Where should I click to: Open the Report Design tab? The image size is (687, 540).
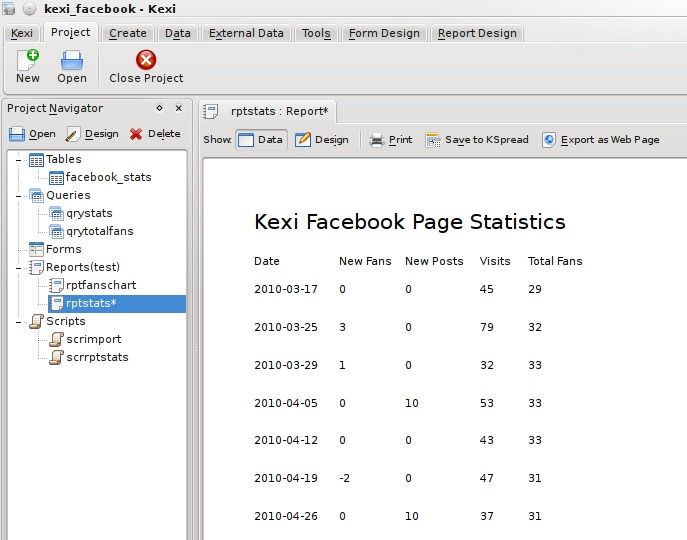pos(477,33)
